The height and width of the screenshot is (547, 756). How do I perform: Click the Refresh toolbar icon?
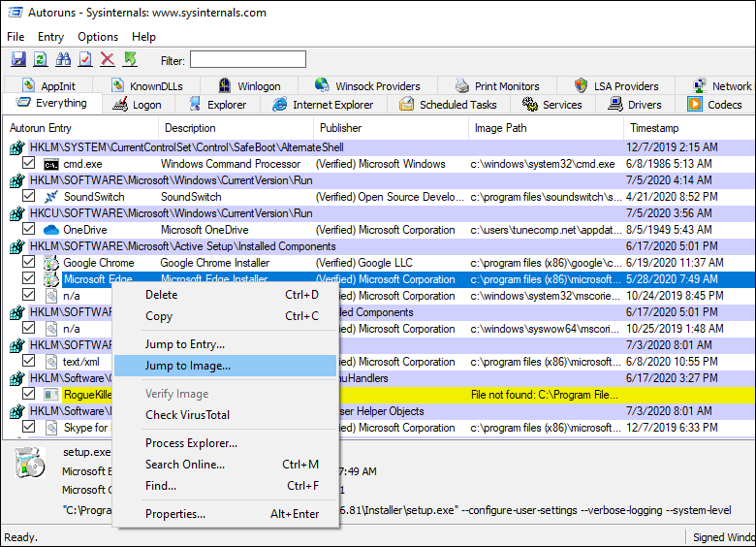pyautogui.click(x=41, y=60)
